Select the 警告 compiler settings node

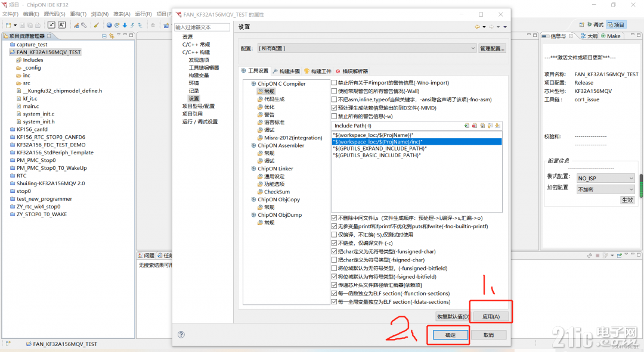[266, 115]
